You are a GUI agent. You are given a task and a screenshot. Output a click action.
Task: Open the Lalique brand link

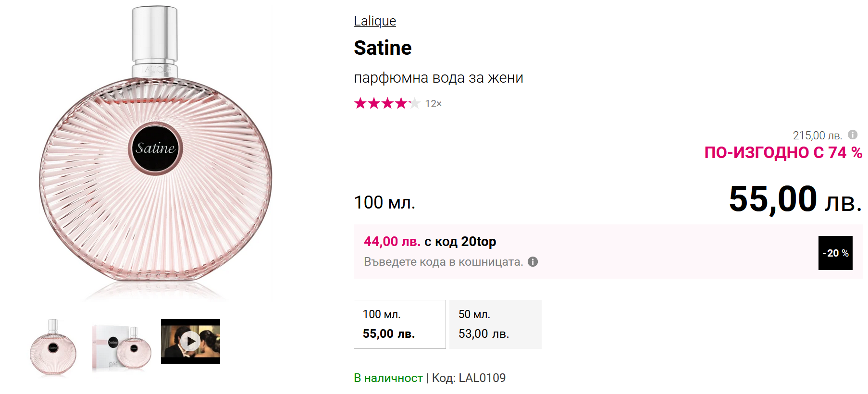click(x=374, y=21)
